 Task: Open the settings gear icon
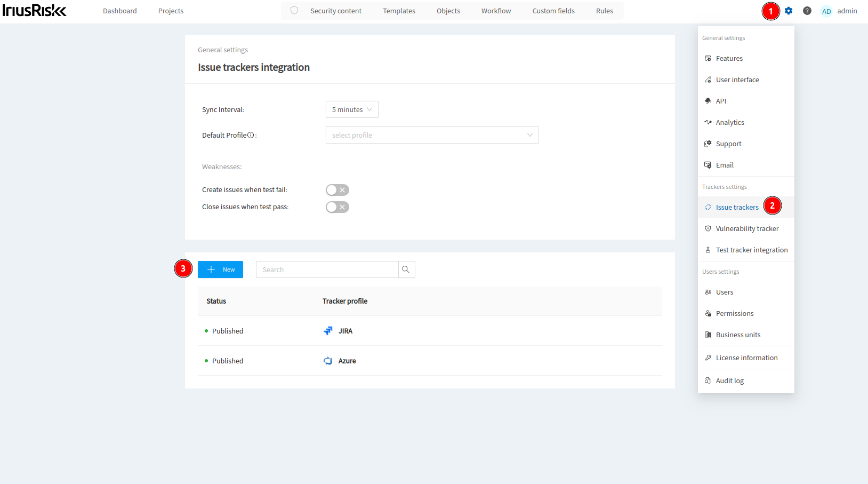click(789, 11)
